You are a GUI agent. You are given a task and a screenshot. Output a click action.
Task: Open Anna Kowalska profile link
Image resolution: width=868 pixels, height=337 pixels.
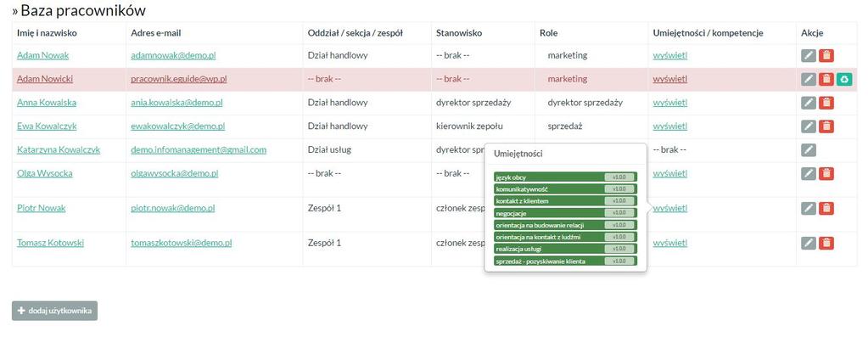(x=47, y=103)
